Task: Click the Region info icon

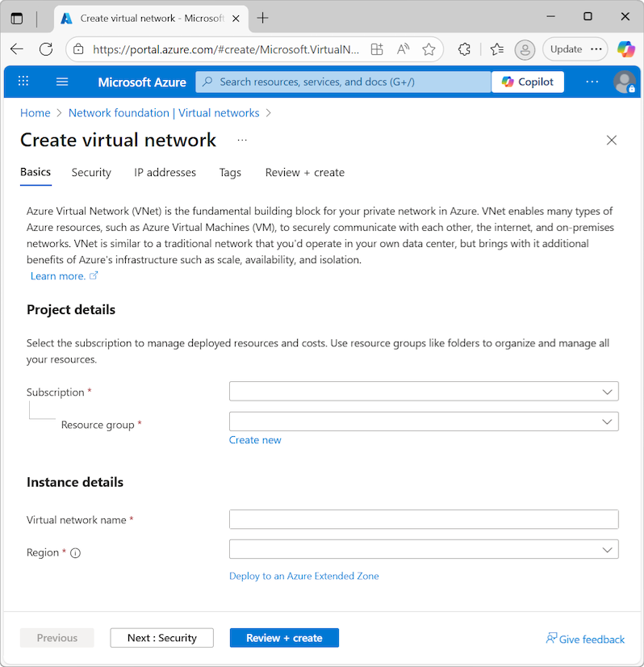Action: click(x=76, y=553)
